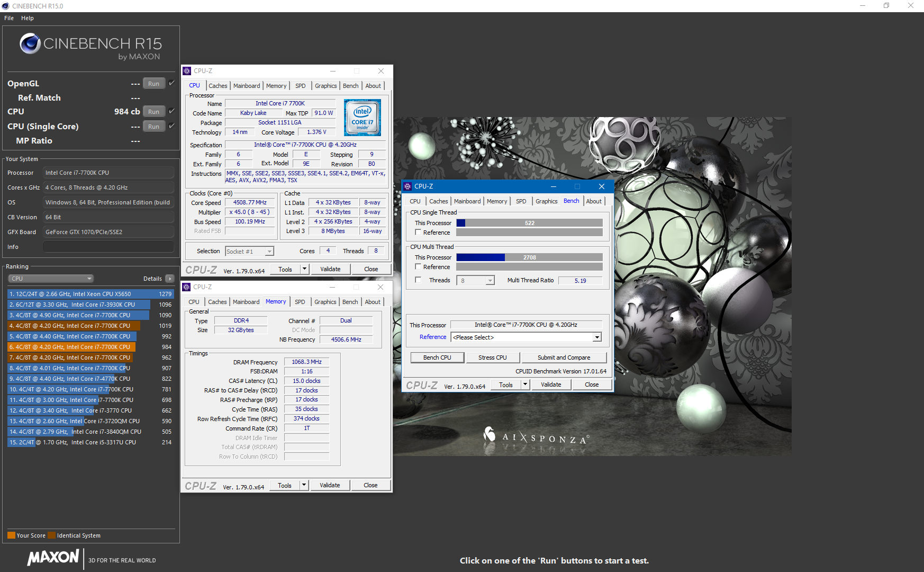Image resolution: width=924 pixels, height=572 pixels.
Task: Switch to Graphics tab in Bench CPU-Z window
Action: click(x=546, y=201)
